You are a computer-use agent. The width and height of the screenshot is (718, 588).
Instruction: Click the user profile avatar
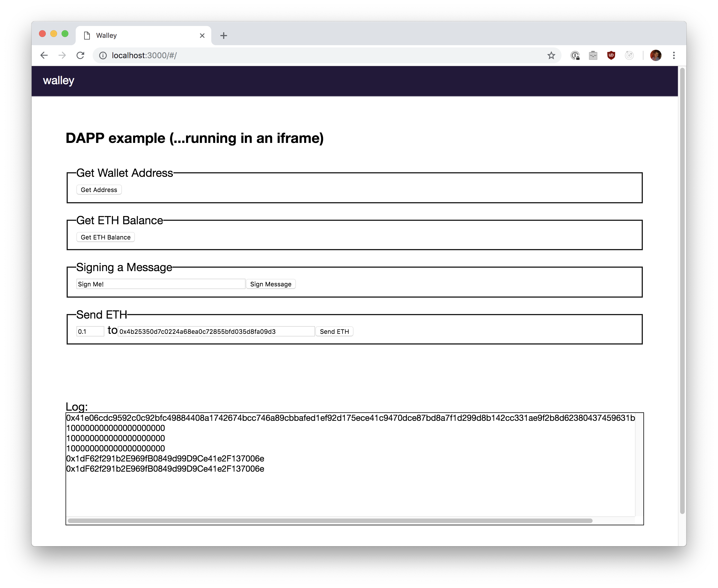click(656, 55)
